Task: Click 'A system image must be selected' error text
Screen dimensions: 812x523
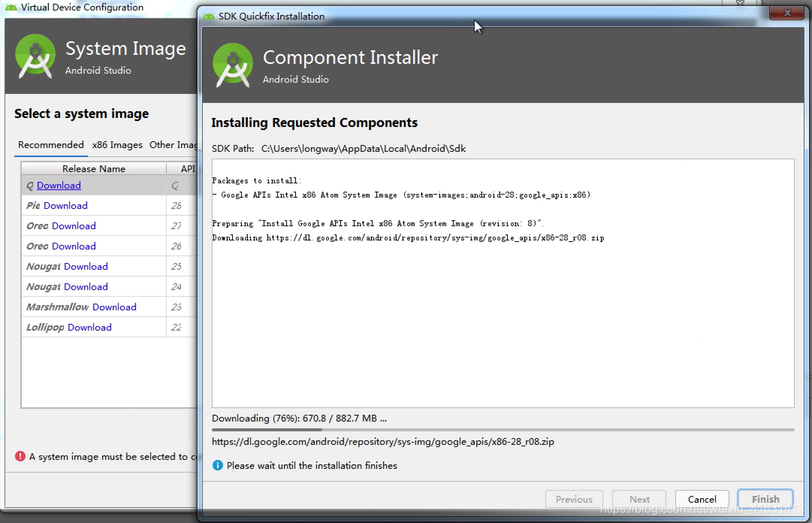Action: pyautogui.click(x=113, y=456)
